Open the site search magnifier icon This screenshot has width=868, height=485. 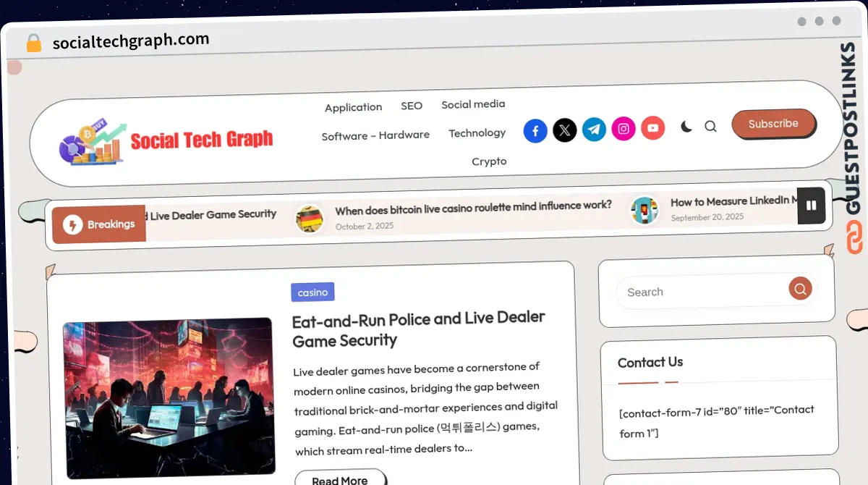coord(710,126)
